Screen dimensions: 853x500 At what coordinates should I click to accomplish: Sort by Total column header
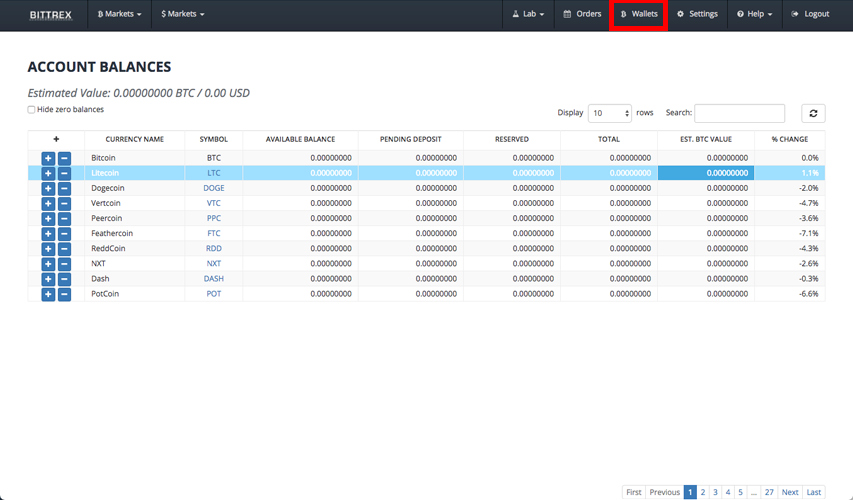point(609,140)
